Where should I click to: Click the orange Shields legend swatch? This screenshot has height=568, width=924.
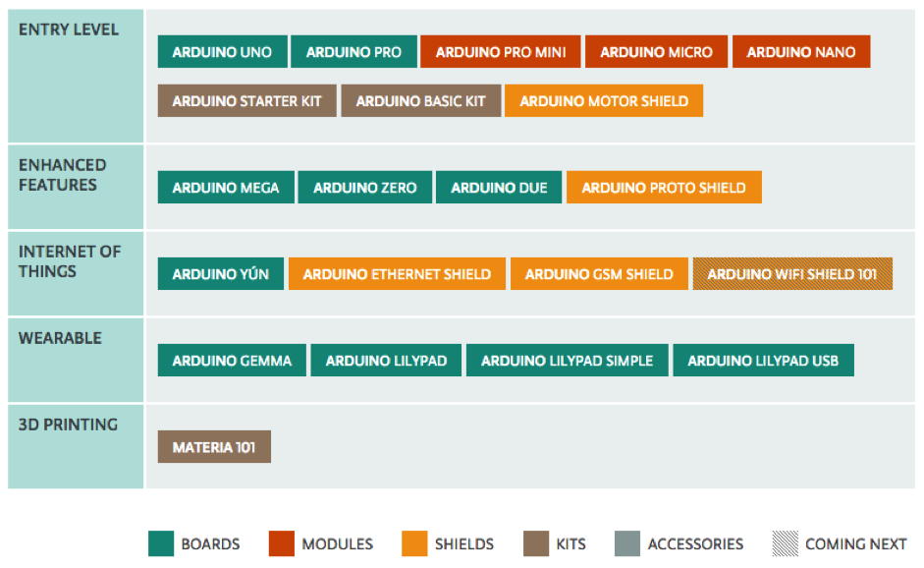pos(414,543)
